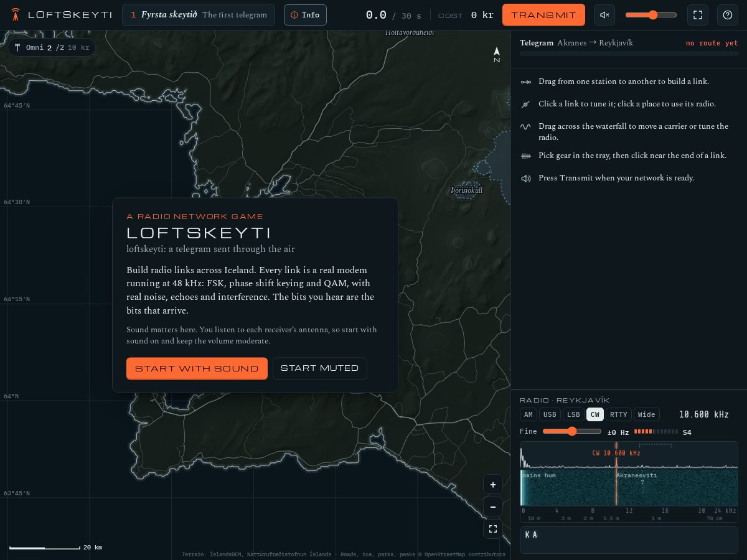Click the speaker icon beside Press Transmit tip

tap(526, 179)
